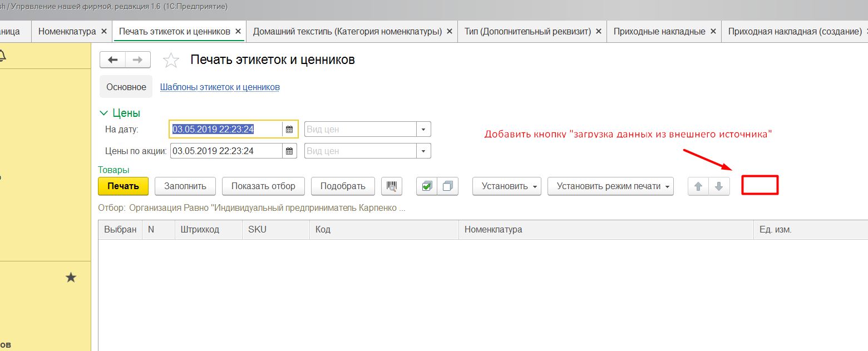The width and height of the screenshot is (868, 351).
Task: Close the 'Печать этикеток и ценников' tab
Action: (x=238, y=31)
